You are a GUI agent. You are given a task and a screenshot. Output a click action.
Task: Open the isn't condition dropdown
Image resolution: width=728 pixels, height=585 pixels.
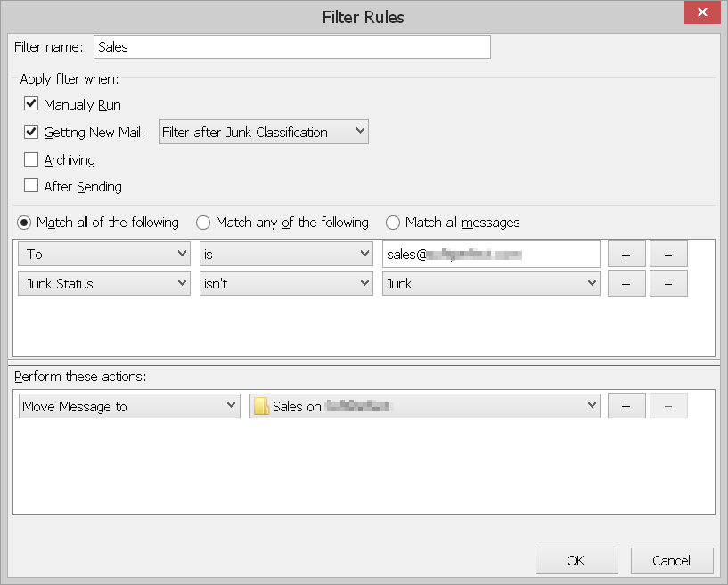click(x=286, y=283)
